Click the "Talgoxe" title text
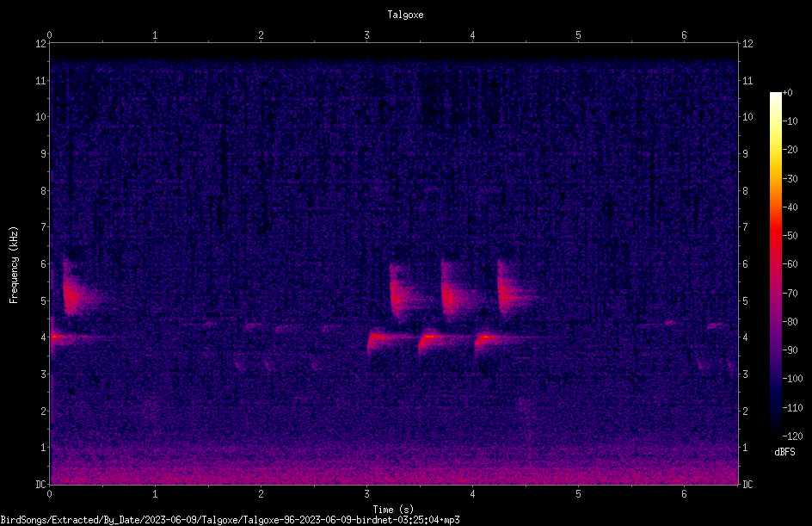The height and width of the screenshot is (526, 812). (405, 15)
